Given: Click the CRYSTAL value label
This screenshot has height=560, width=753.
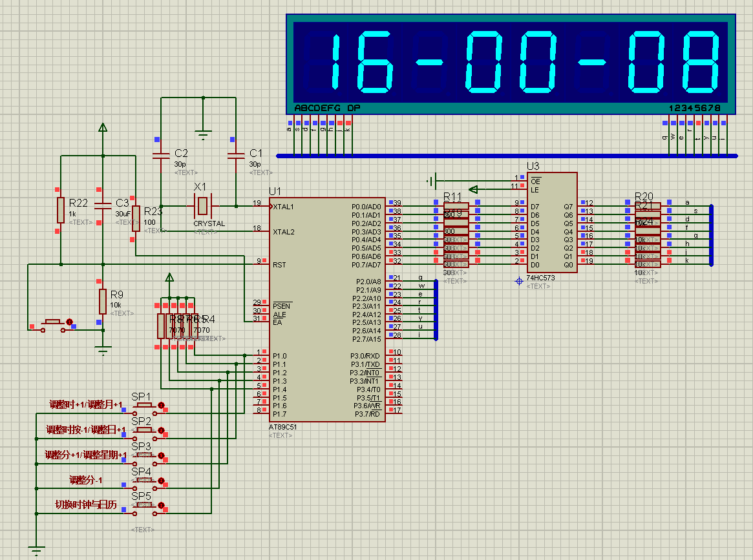Looking at the screenshot, I should click(209, 223).
